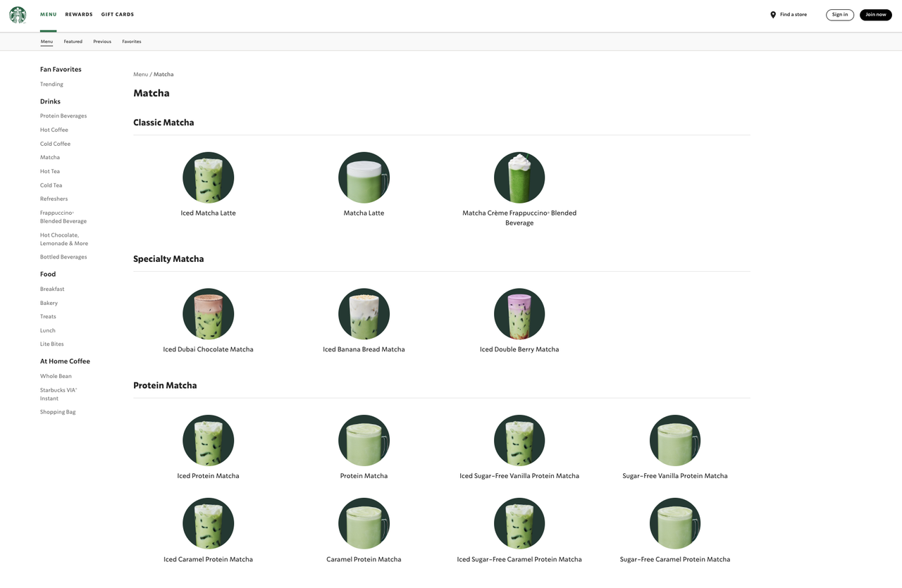Open Shopping Bag in sidebar
The height and width of the screenshot is (588, 902).
pyautogui.click(x=58, y=412)
